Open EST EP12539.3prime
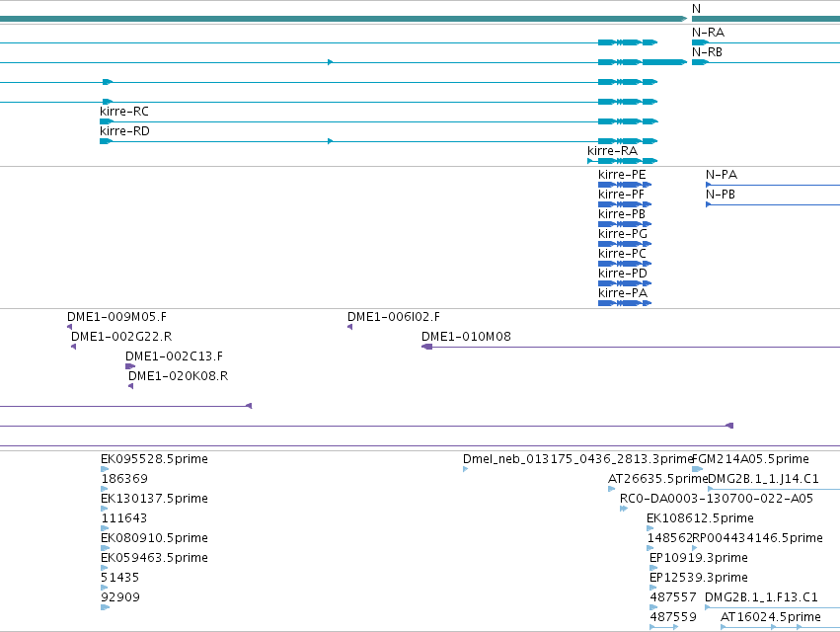 click(x=699, y=578)
